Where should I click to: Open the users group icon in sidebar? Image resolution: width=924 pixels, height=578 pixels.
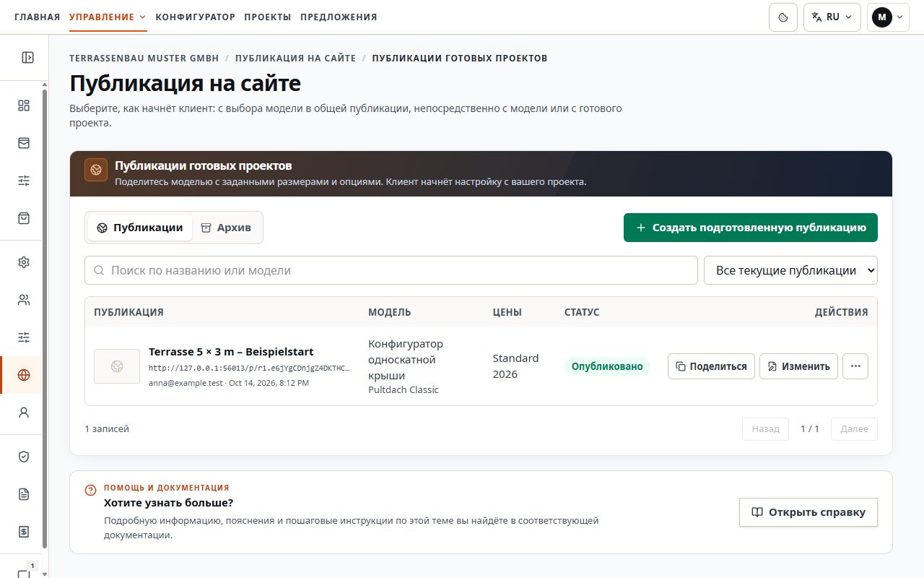click(x=24, y=300)
